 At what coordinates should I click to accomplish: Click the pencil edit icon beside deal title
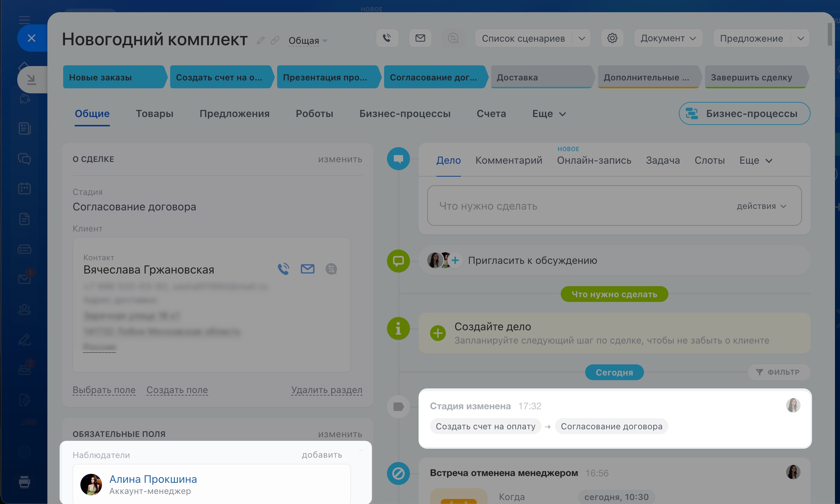coord(261,40)
